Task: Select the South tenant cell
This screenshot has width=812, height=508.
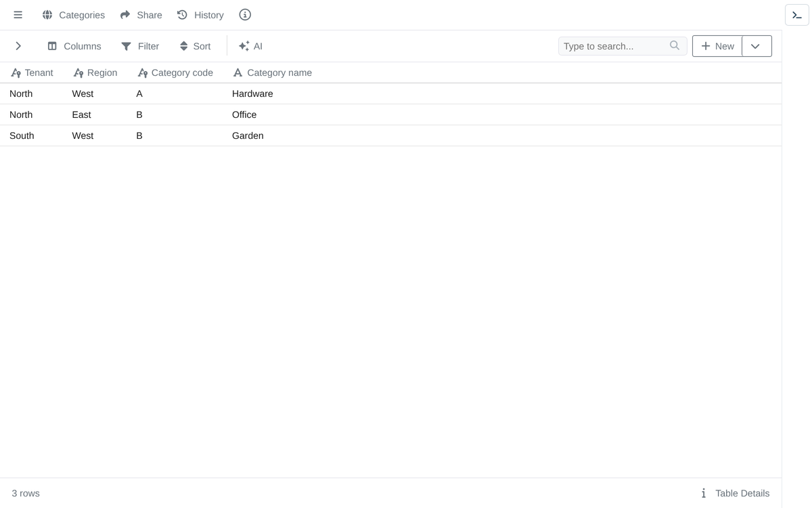Action: (22, 135)
